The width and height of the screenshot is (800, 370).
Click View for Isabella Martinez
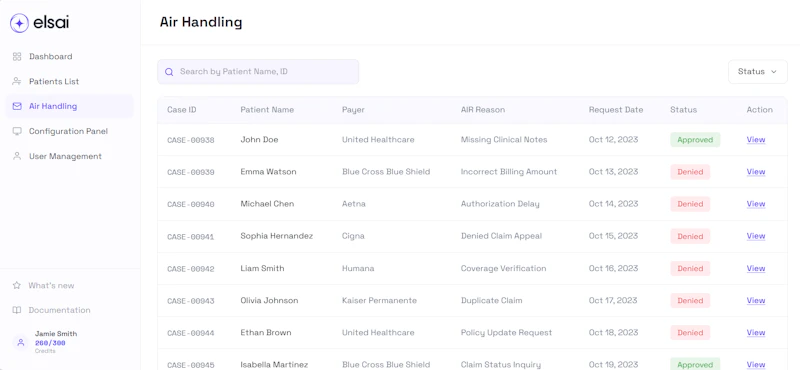point(756,364)
